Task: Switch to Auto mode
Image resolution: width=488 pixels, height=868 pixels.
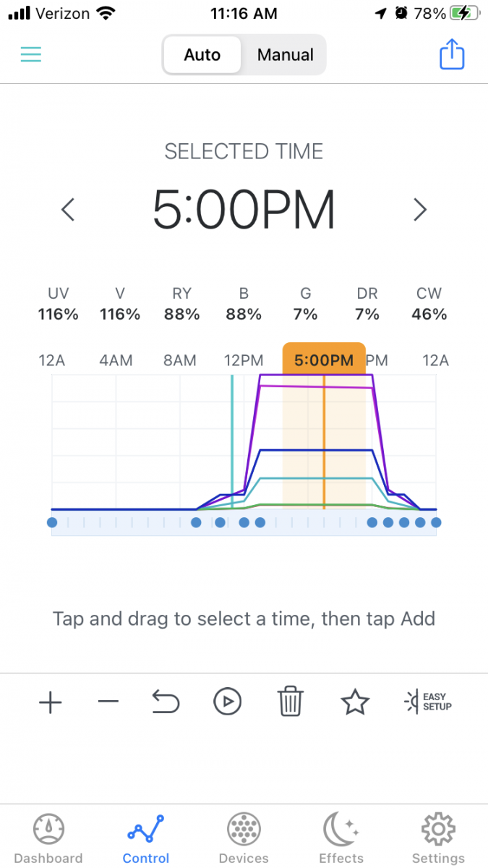Action: tap(202, 55)
